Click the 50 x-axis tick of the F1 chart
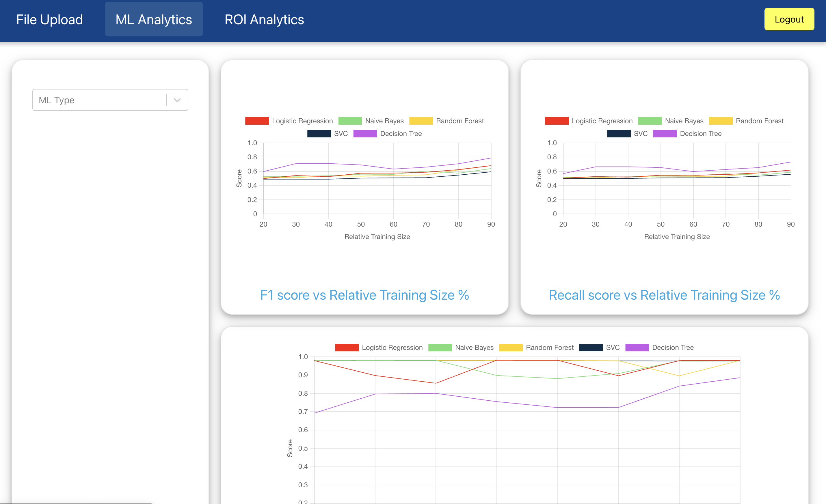This screenshot has width=826, height=504. pyautogui.click(x=361, y=224)
